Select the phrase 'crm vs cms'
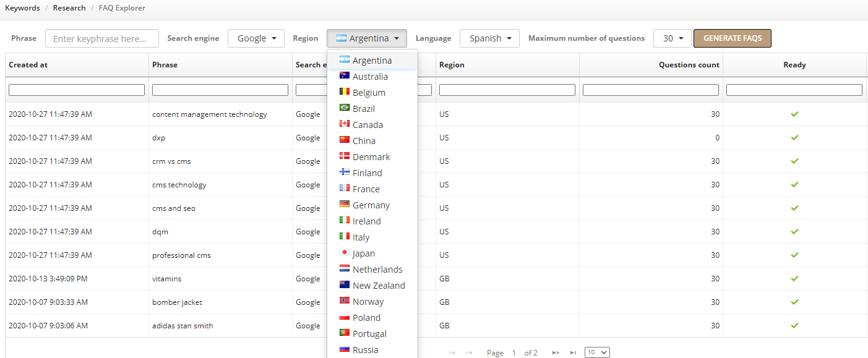 coord(171,161)
